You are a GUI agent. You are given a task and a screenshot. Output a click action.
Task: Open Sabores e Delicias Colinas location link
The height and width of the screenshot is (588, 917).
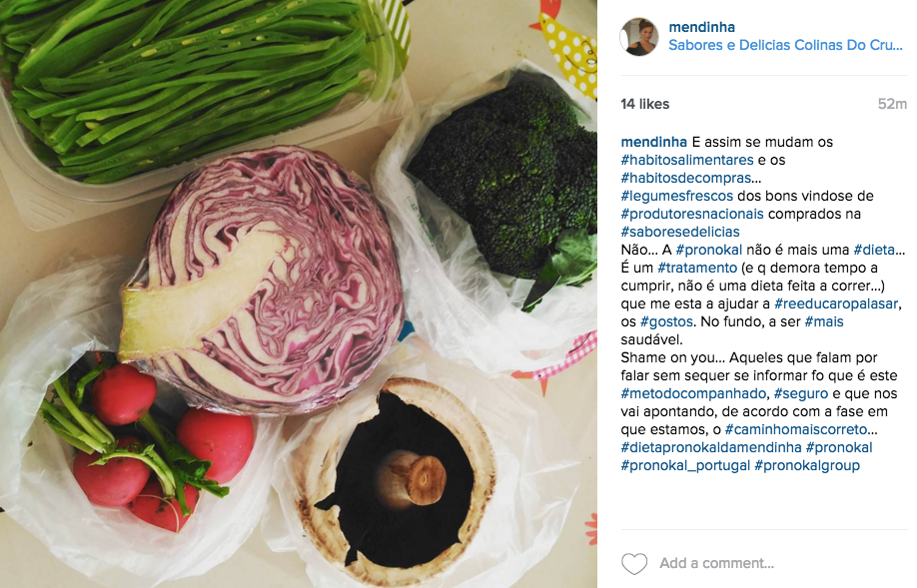click(x=785, y=45)
